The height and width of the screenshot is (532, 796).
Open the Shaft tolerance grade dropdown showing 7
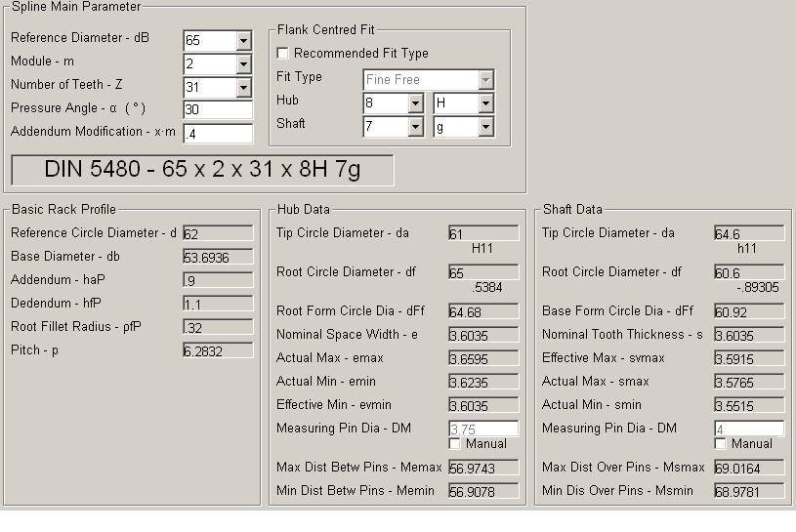click(x=415, y=127)
